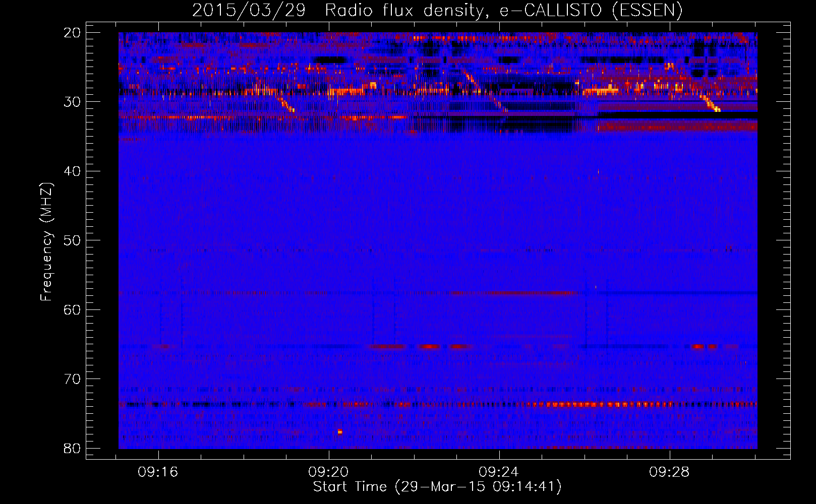Click the 70 frequency tick label
The image size is (816, 504).
tap(72, 379)
